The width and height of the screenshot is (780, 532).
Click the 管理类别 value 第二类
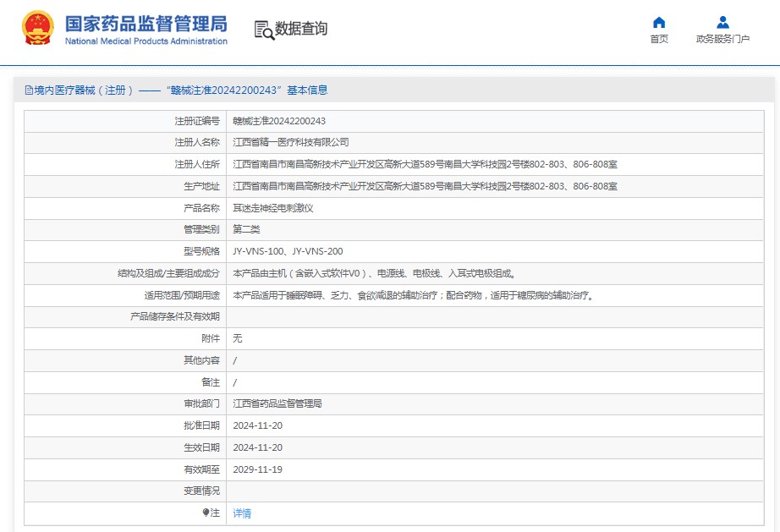click(246, 230)
